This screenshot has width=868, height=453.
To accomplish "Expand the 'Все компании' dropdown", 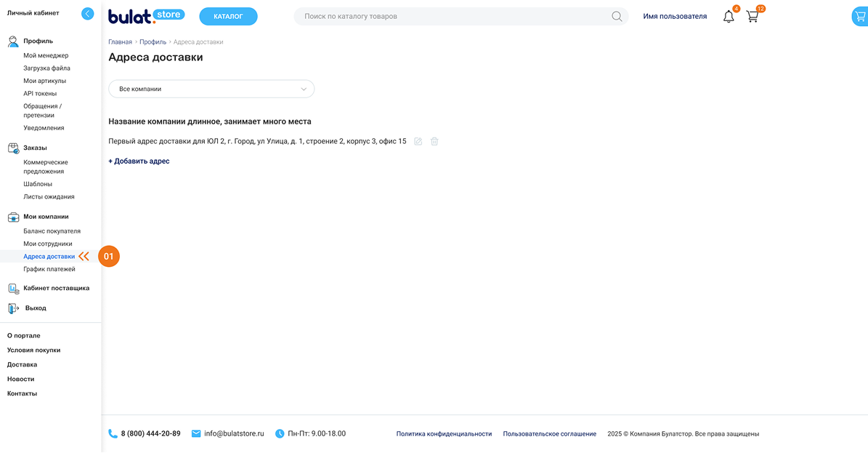I will pos(211,89).
